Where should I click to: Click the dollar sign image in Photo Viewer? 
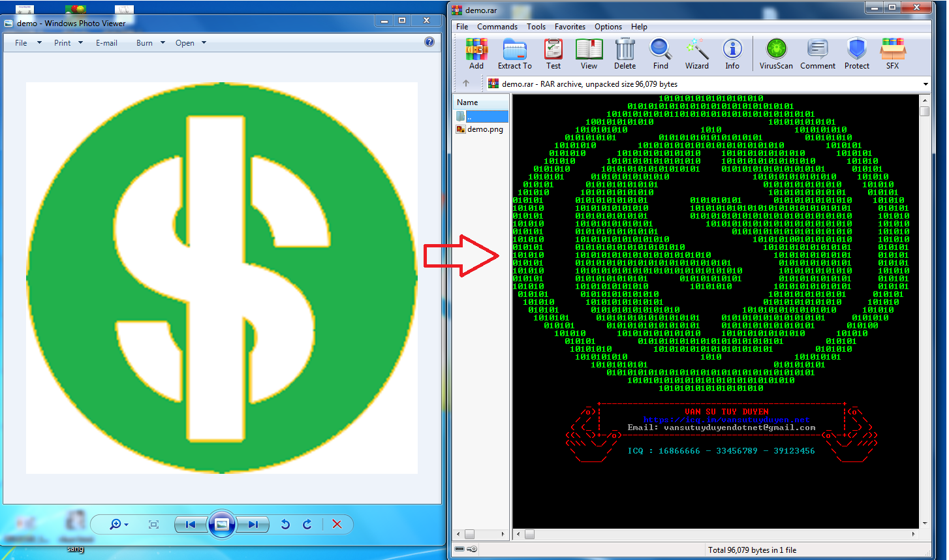click(x=222, y=278)
